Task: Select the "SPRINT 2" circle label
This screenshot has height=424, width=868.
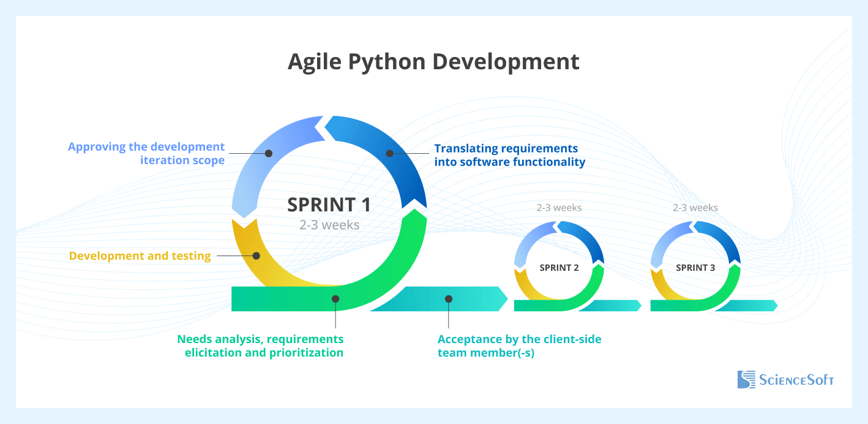Action: click(x=559, y=268)
